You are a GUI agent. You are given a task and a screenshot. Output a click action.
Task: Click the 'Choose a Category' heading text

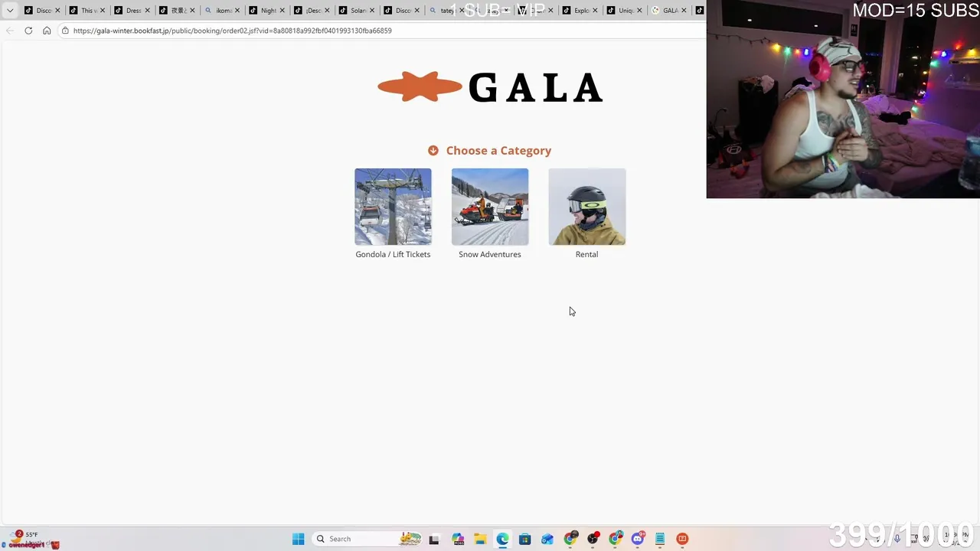pos(498,151)
